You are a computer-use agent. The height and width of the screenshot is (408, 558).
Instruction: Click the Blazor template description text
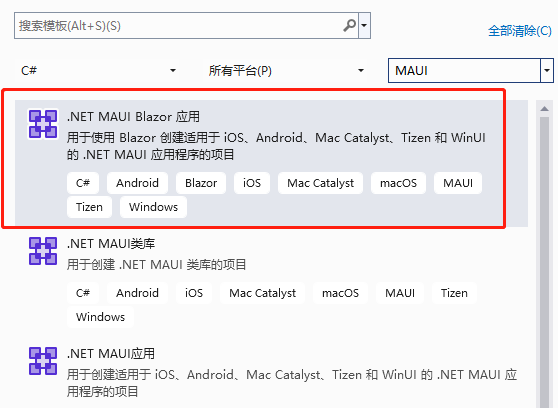coord(276,146)
